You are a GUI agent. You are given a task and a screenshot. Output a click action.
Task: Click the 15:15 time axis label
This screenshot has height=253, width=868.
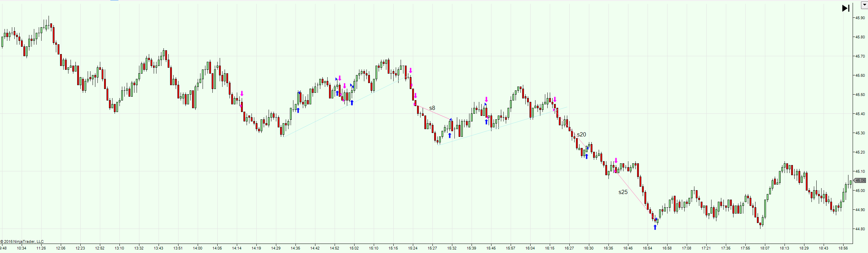[393, 248]
